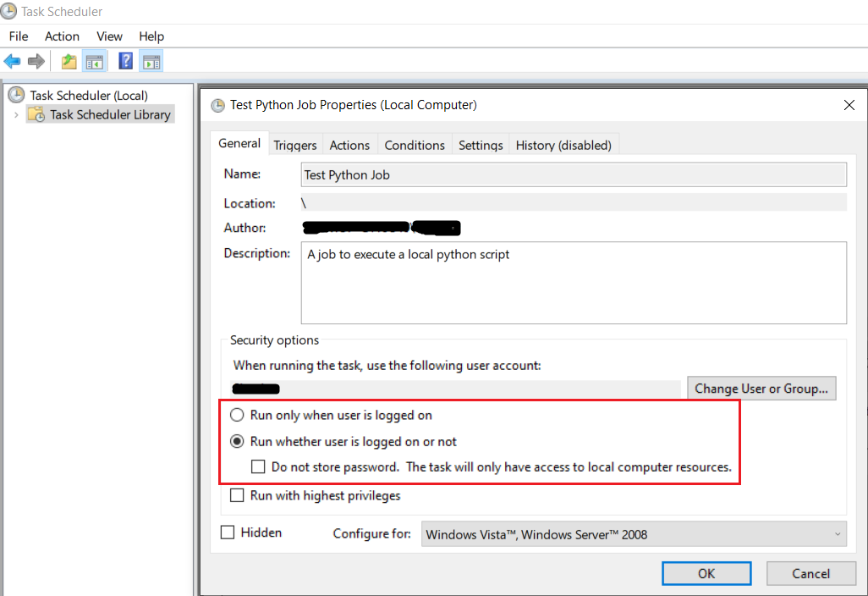The image size is (868, 596).
Task: Select 'Run only when user is logged on'
Action: pyautogui.click(x=237, y=415)
